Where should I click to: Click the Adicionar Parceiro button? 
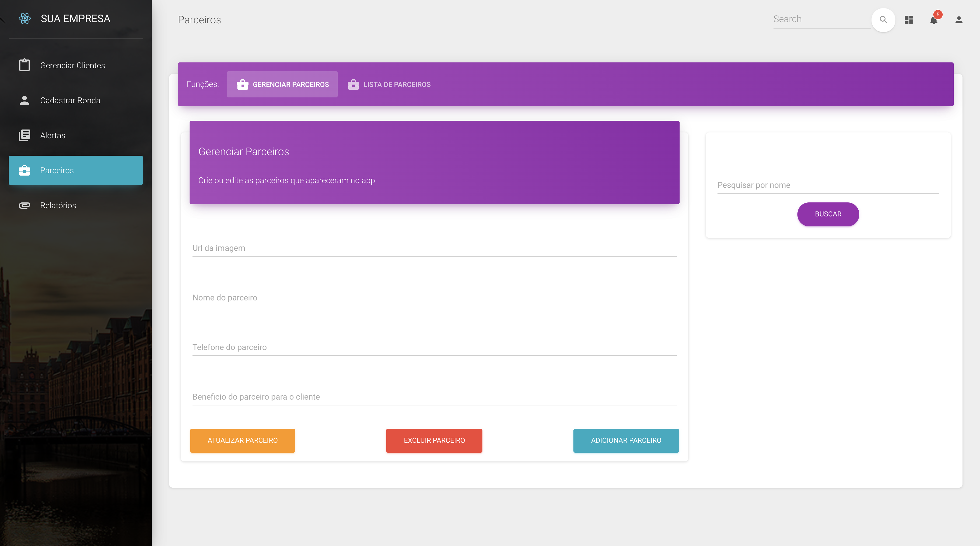pyautogui.click(x=625, y=440)
